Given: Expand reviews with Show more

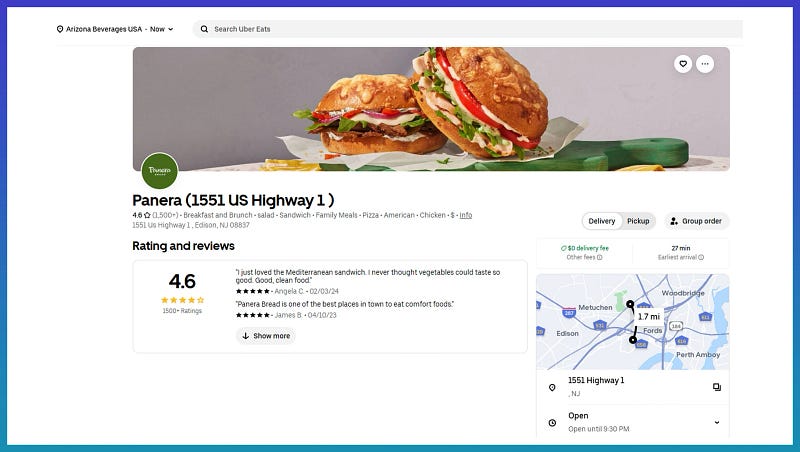Looking at the screenshot, I should [x=266, y=336].
